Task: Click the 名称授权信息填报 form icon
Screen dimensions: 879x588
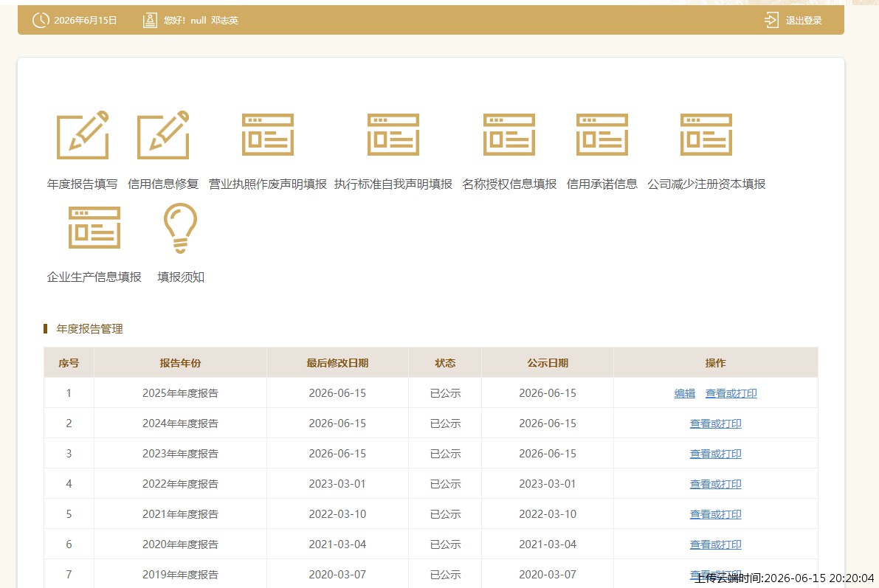Action: coord(509,134)
